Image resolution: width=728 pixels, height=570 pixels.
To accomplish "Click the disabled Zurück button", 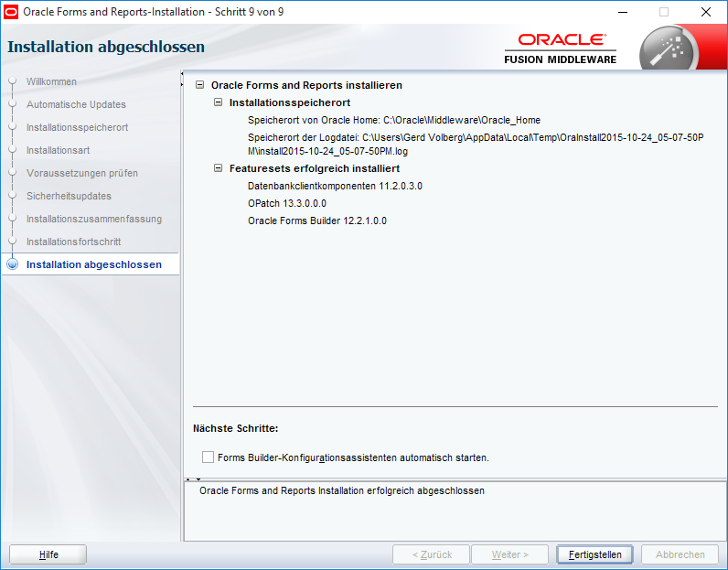I will [x=432, y=554].
